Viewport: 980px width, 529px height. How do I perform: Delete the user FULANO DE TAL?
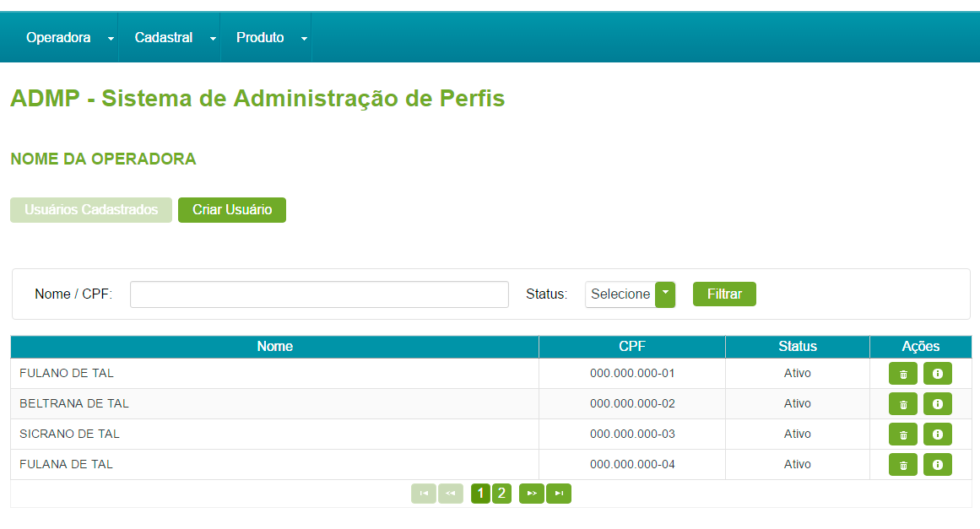902,373
